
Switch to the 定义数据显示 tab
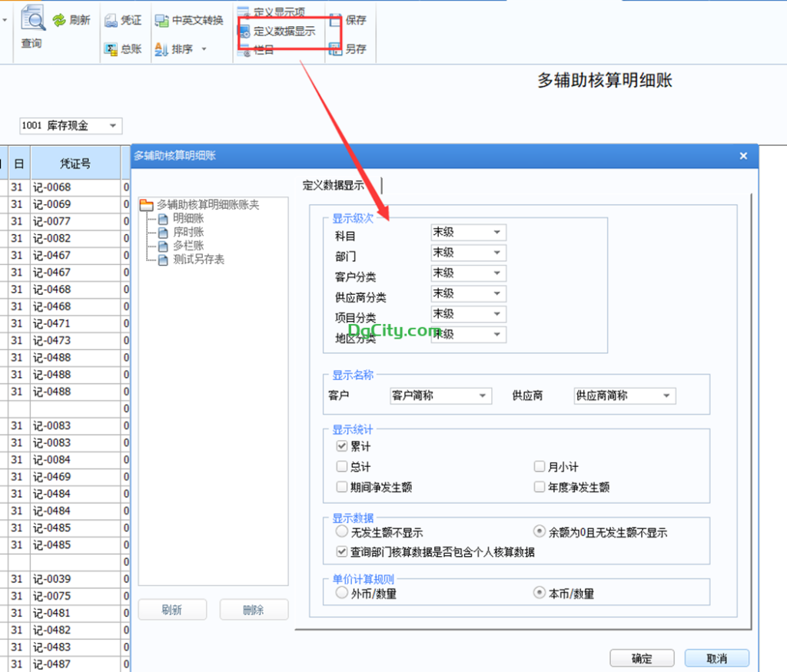pyautogui.click(x=334, y=185)
